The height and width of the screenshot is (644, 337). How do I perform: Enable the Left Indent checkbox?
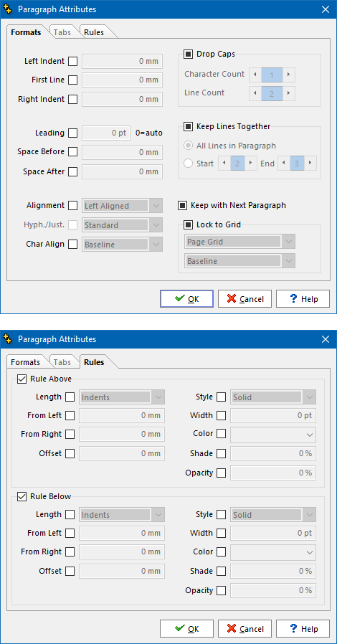click(x=72, y=61)
